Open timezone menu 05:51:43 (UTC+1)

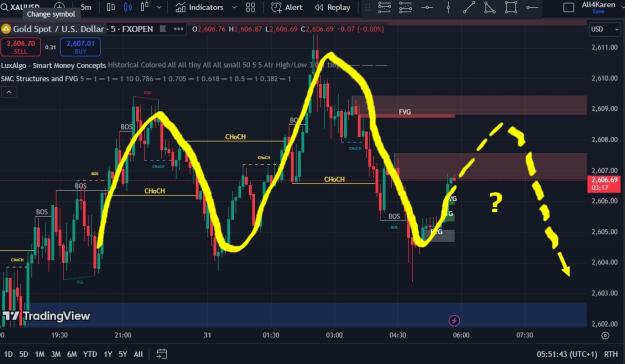(x=566, y=354)
